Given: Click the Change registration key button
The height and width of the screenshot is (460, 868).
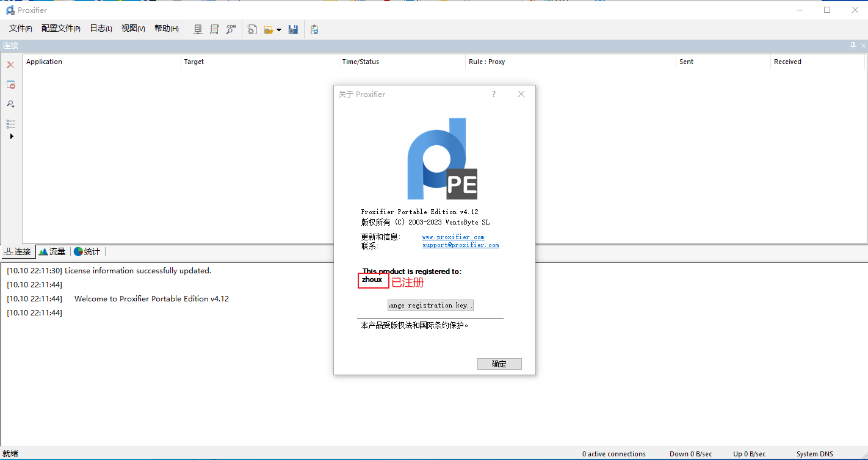Looking at the screenshot, I should coord(430,305).
